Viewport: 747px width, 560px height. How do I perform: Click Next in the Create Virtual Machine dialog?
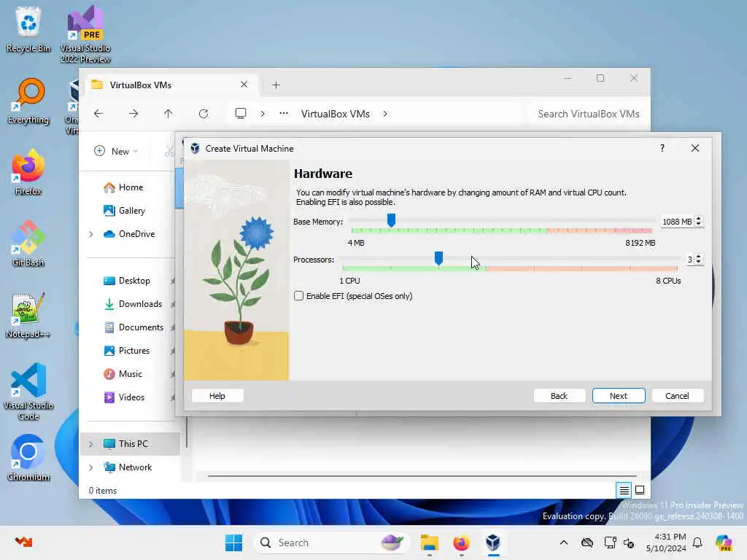click(x=619, y=396)
